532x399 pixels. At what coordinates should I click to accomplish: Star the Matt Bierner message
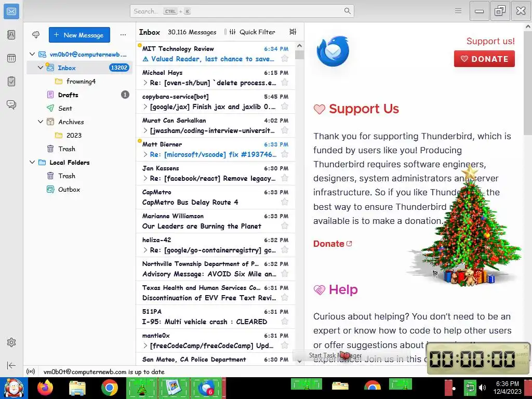pyautogui.click(x=285, y=154)
